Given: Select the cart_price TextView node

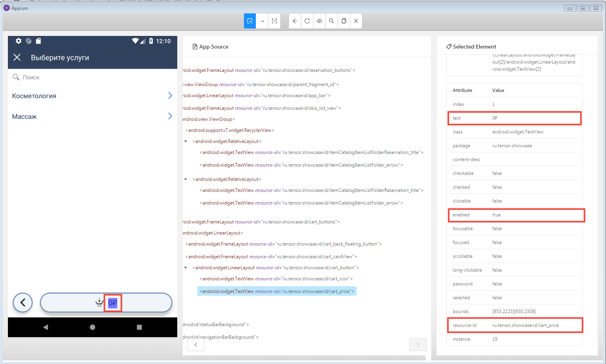Looking at the screenshot, I should (x=277, y=291).
